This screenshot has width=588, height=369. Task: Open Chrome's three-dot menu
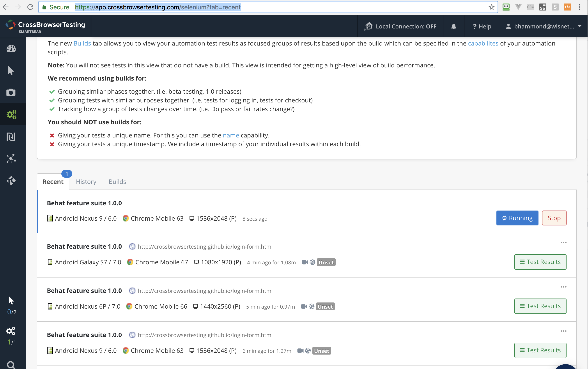click(x=579, y=7)
